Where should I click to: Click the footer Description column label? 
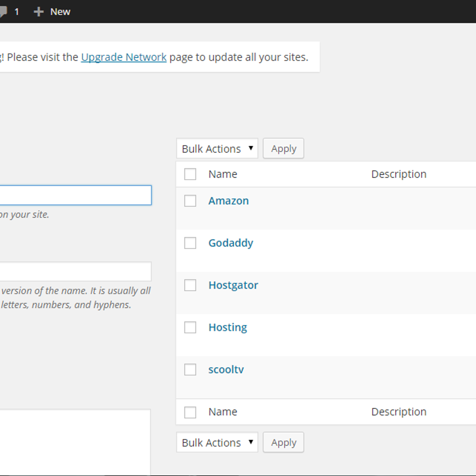[x=399, y=412]
